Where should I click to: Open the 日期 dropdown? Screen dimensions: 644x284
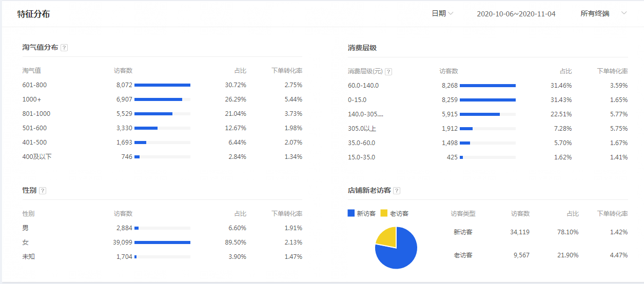(x=442, y=14)
